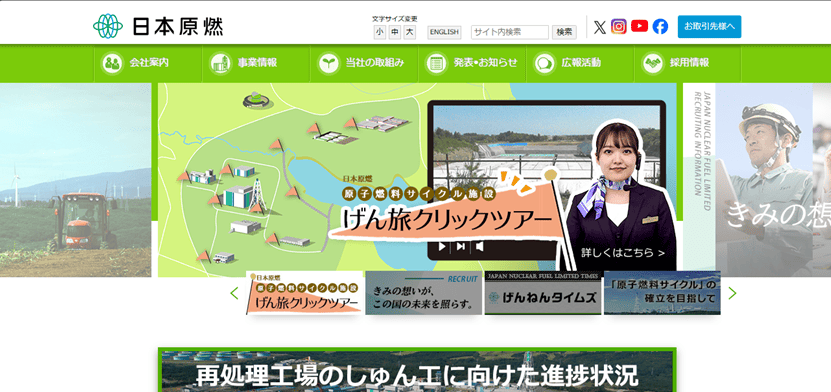Click the skip-next icon on banner video
This screenshot has width=831, height=392.
tap(461, 246)
